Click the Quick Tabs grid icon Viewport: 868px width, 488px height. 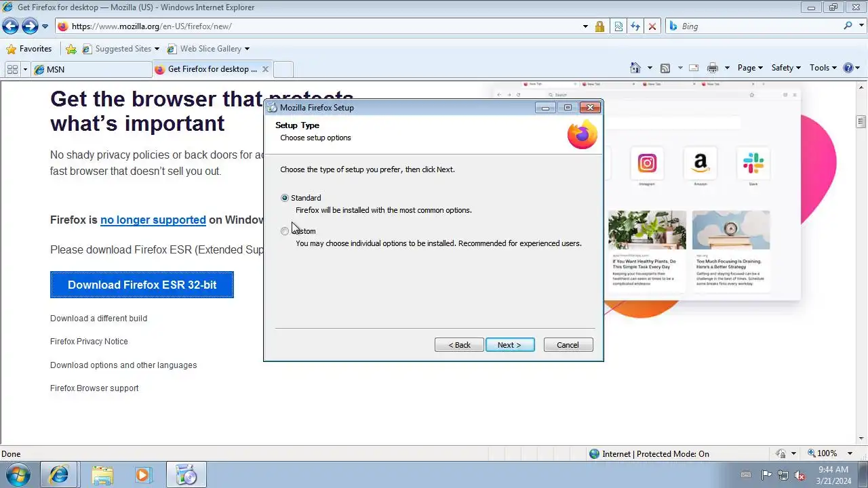pyautogui.click(x=12, y=69)
